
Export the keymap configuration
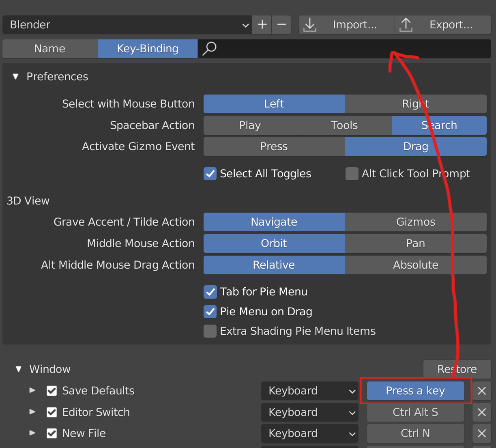click(443, 25)
